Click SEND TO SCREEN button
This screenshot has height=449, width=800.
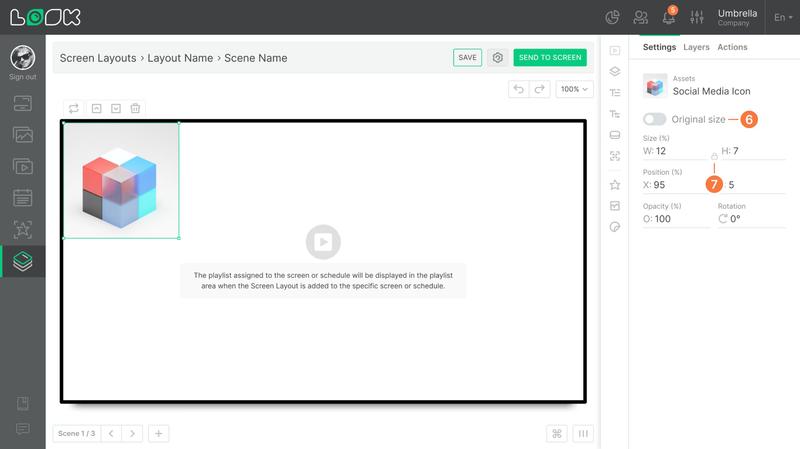(550, 58)
